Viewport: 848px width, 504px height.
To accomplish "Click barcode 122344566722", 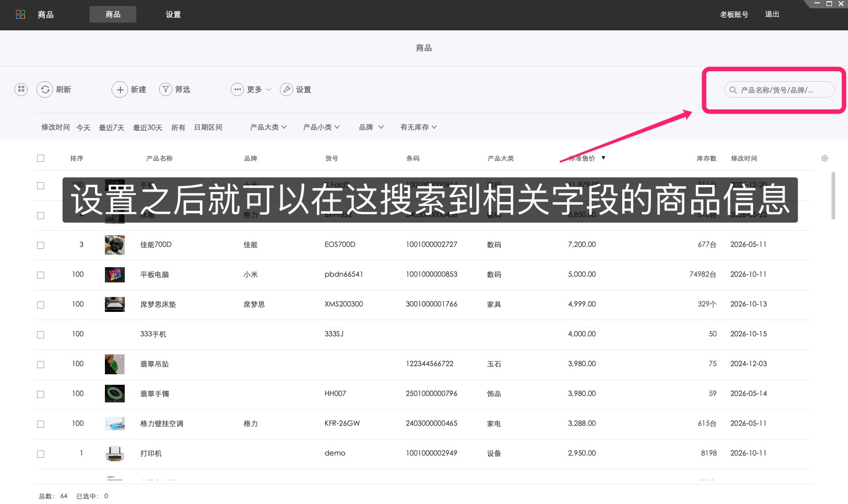I will [430, 364].
